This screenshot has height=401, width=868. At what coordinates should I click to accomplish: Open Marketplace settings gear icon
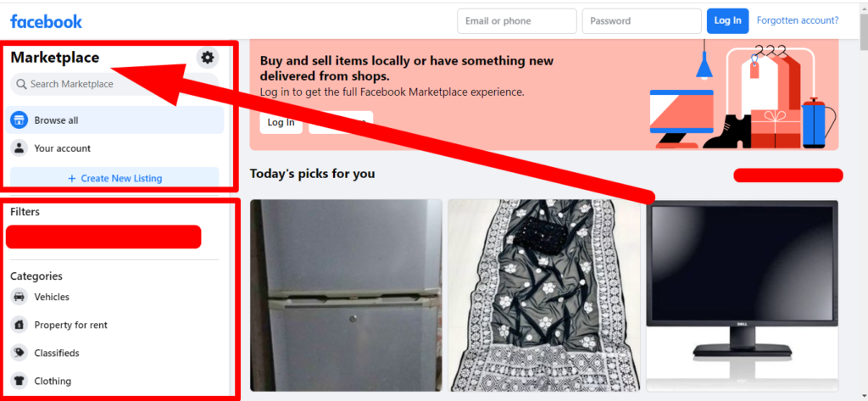[x=208, y=57]
